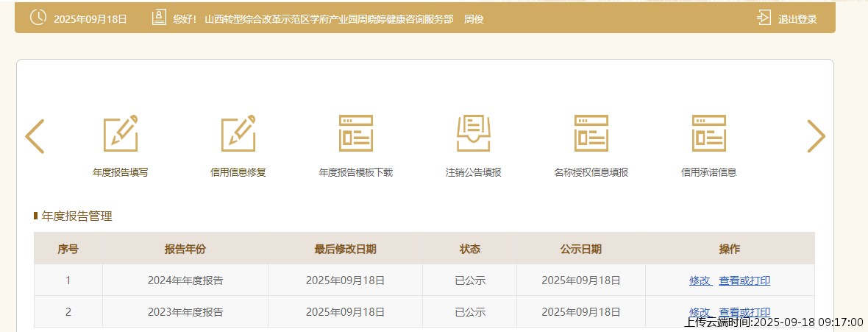Viewport: 868px width, 332px height.
Task: Click the left carousel arrow
Action: [35, 135]
